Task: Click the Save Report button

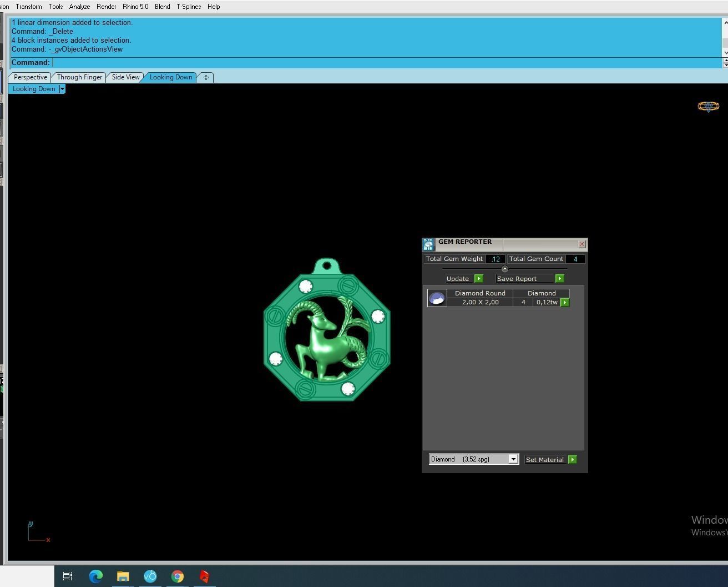Action: coord(525,279)
